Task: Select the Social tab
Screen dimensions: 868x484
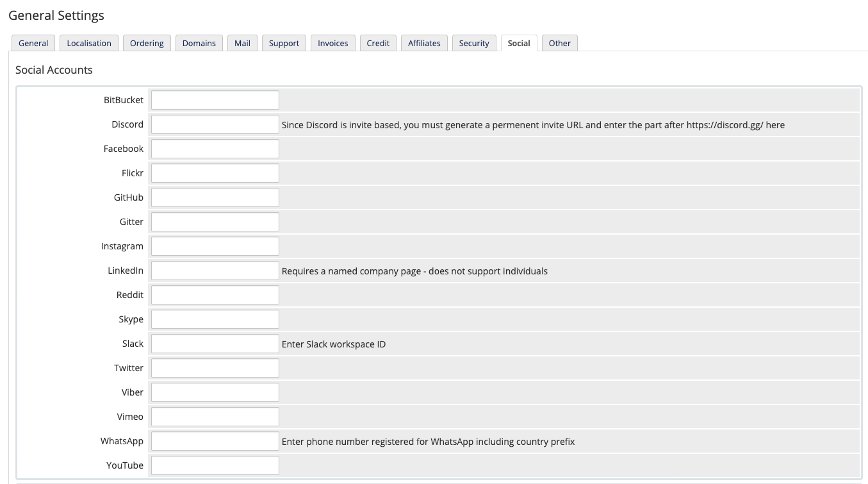Action: click(x=519, y=43)
